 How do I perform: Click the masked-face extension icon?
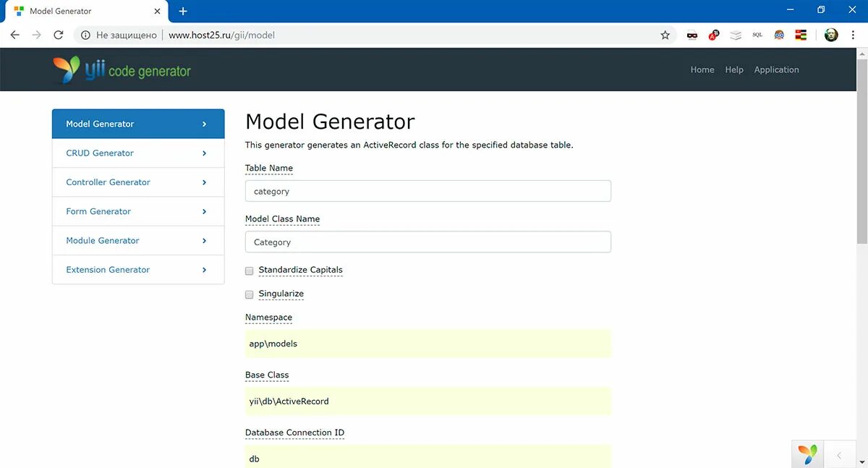pyautogui.click(x=692, y=35)
